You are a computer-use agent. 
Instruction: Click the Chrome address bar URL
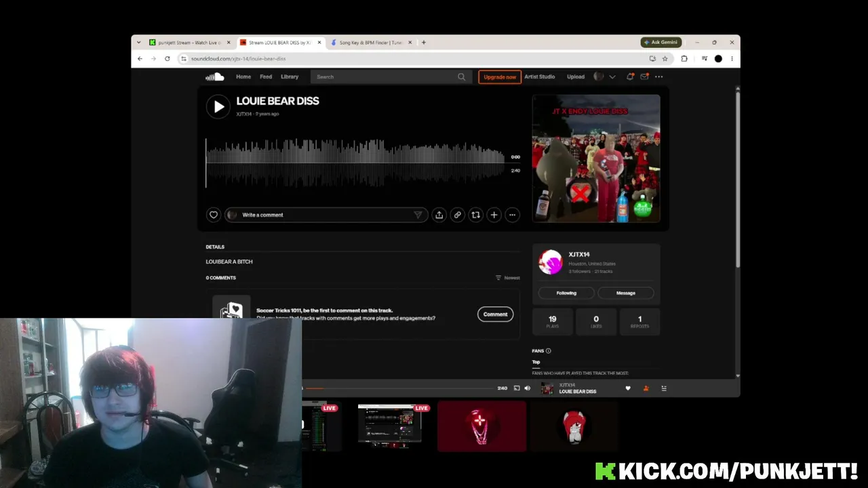[x=238, y=59]
